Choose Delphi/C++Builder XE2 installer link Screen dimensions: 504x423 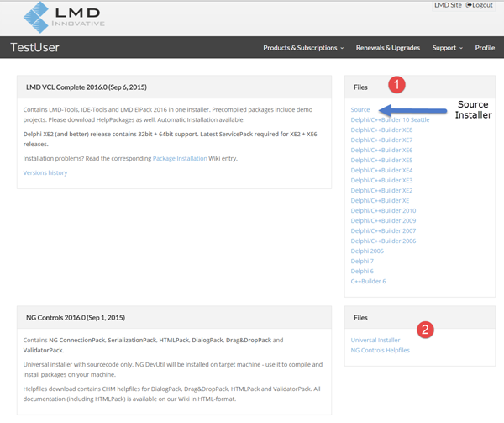tap(381, 190)
